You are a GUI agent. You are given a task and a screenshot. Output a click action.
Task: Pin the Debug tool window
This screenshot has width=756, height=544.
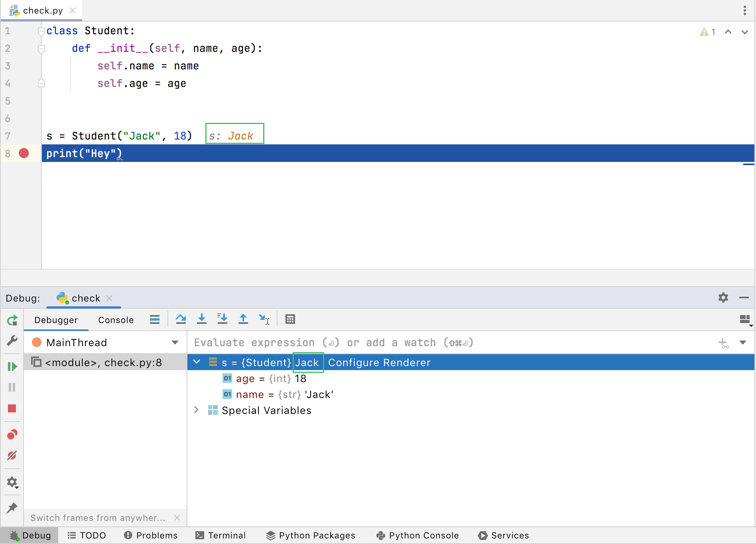[12, 508]
